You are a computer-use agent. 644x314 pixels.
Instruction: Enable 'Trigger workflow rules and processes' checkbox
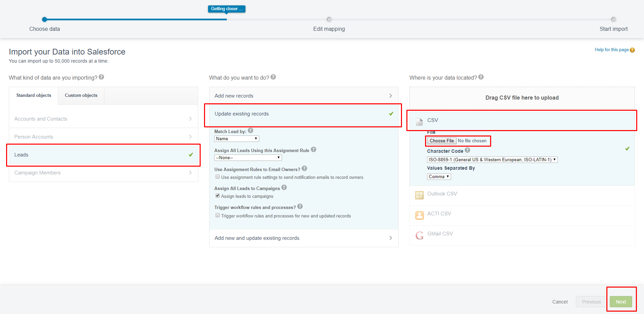point(218,215)
